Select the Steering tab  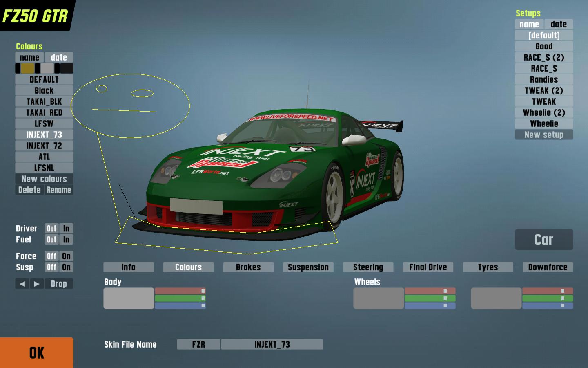(x=368, y=267)
